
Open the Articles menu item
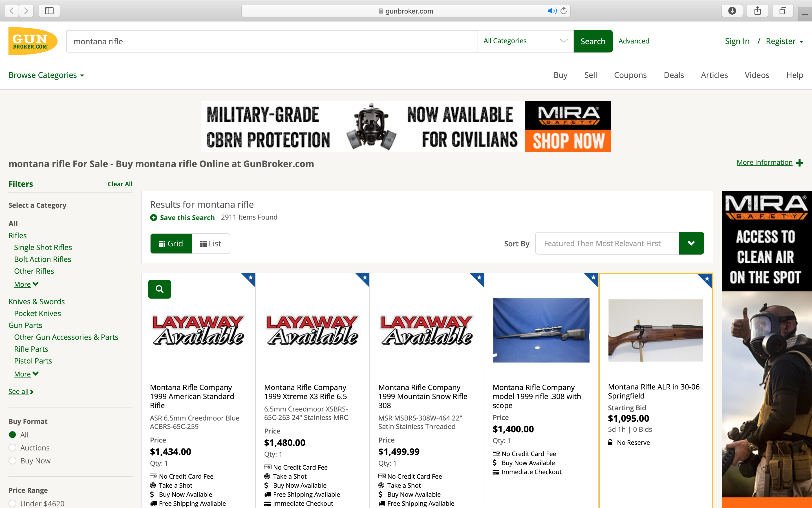(x=714, y=75)
